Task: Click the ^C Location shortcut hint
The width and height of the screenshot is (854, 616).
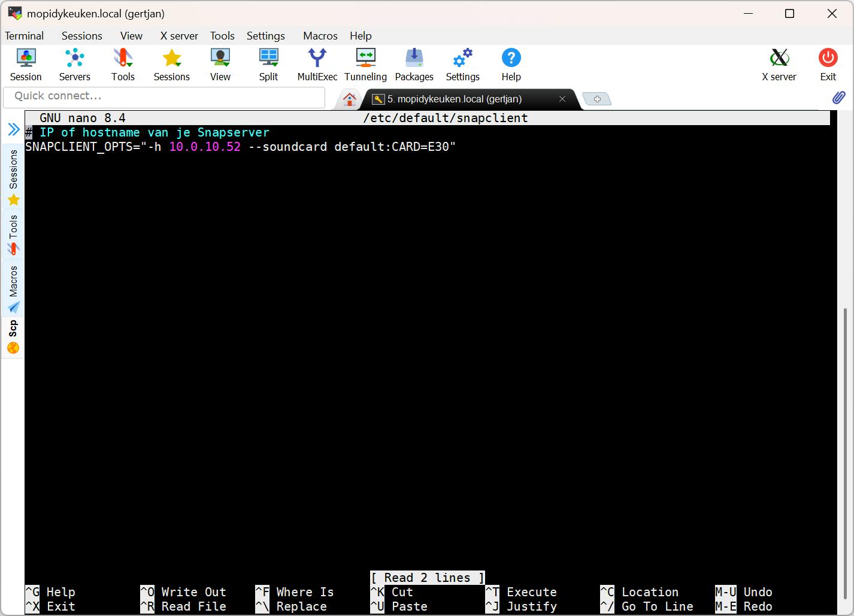Action: pyautogui.click(x=640, y=592)
